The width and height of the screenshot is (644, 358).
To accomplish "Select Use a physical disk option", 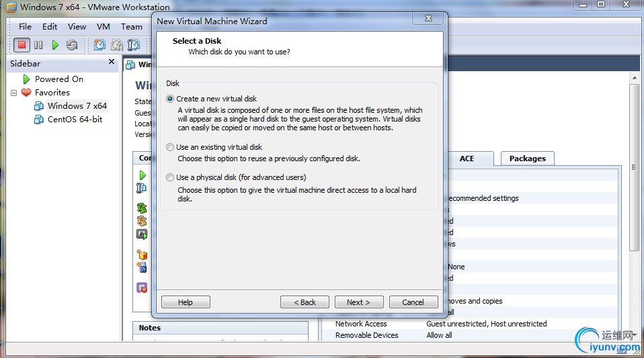I will click(x=170, y=177).
